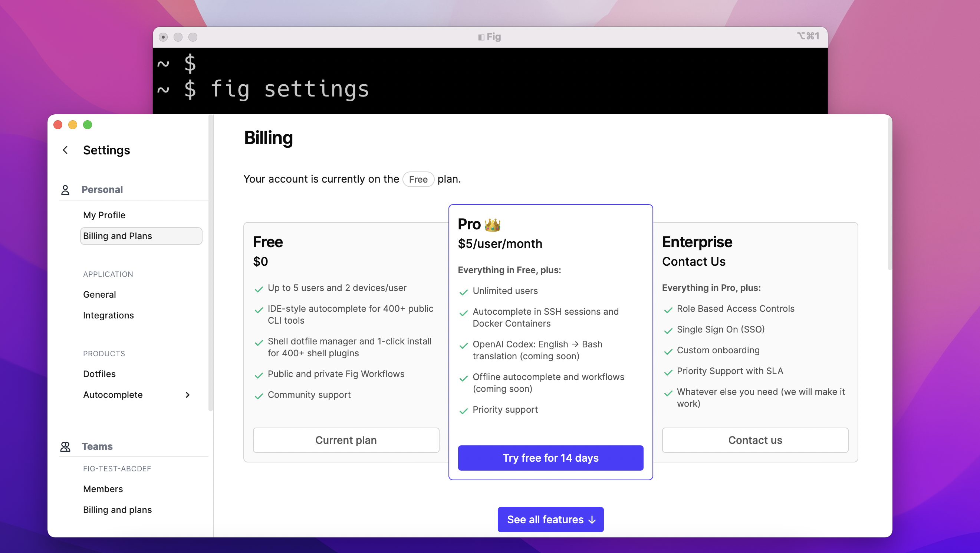Viewport: 980px width, 553px height.
Task: Click first traffic light in Fig terminal window
Action: tap(163, 37)
